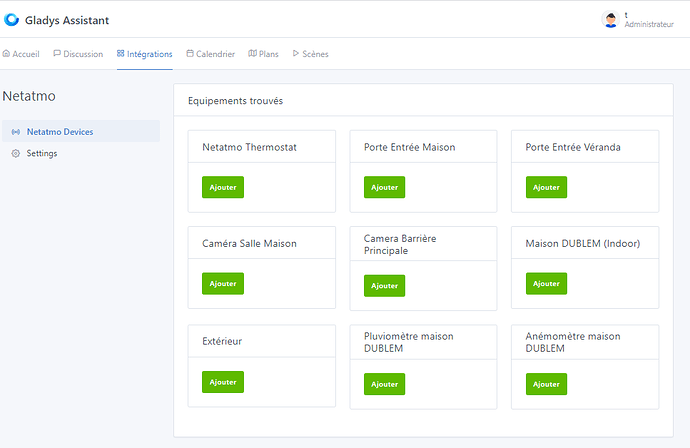Click the radio signal icon beside Netatmo Devices
690x448 pixels.
(x=16, y=132)
